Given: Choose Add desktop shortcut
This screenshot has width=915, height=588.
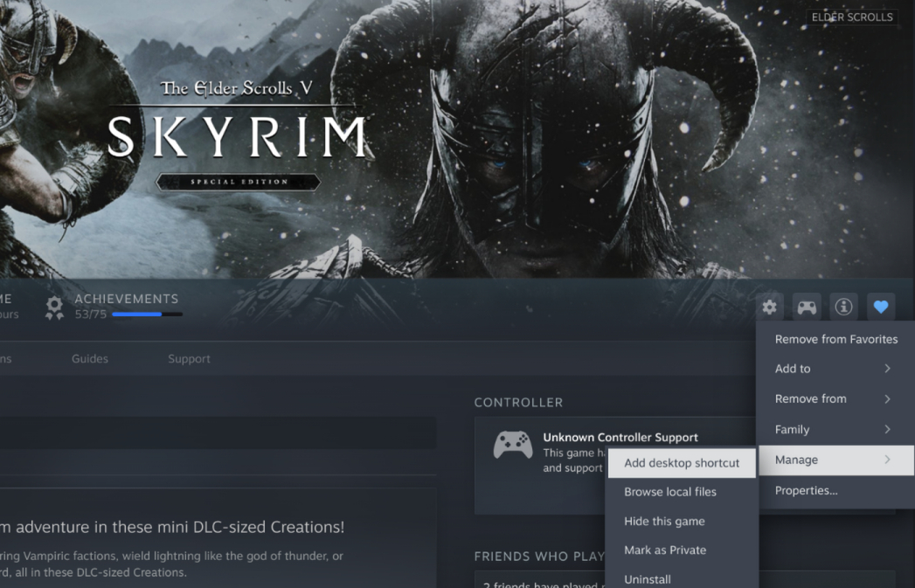Looking at the screenshot, I should coord(682,463).
